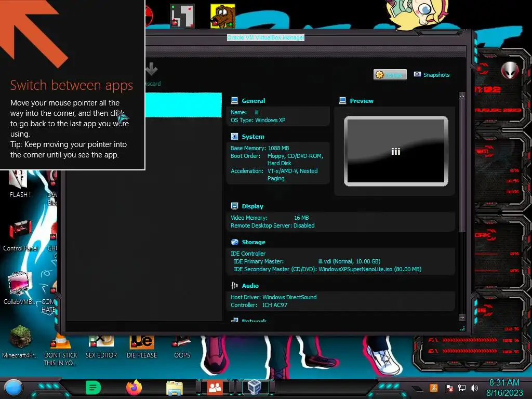Switch to the orange contacts app in taskbar
Screen dimensions: 532x399
tap(215, 388)
